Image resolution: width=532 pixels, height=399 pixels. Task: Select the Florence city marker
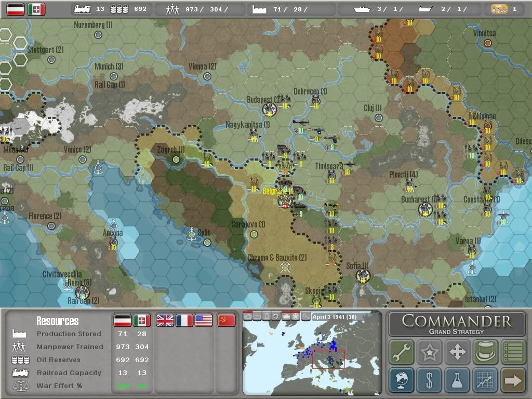(51, 225)
